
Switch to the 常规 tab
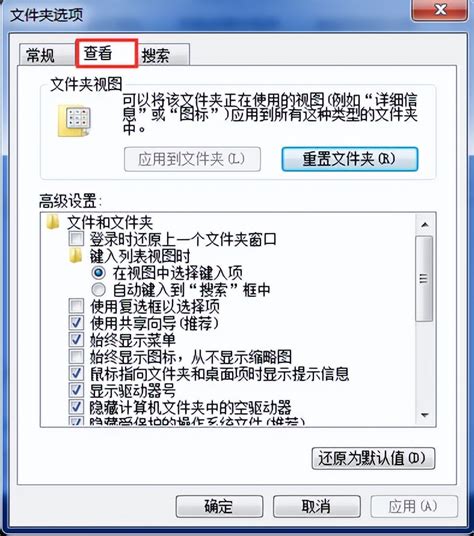[40, 55]
